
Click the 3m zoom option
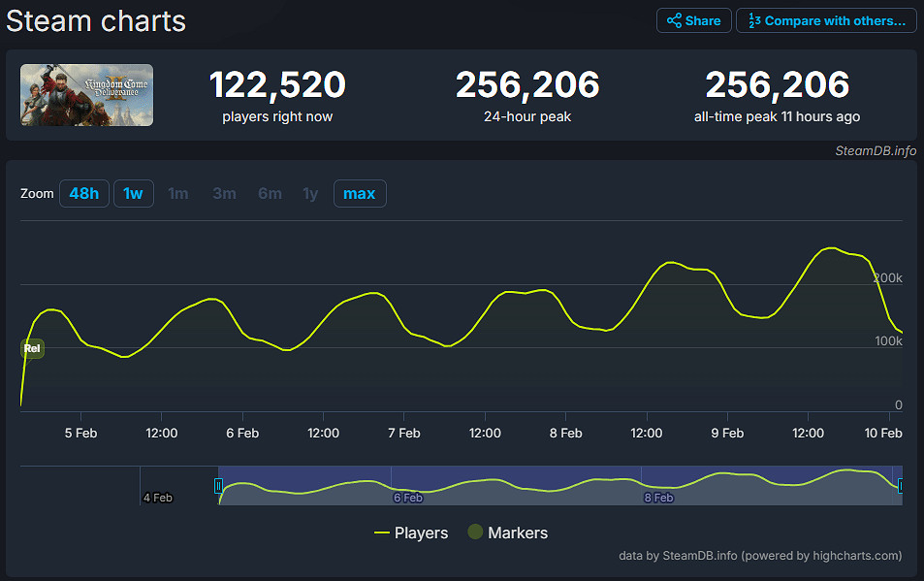[x=224, y=194]
